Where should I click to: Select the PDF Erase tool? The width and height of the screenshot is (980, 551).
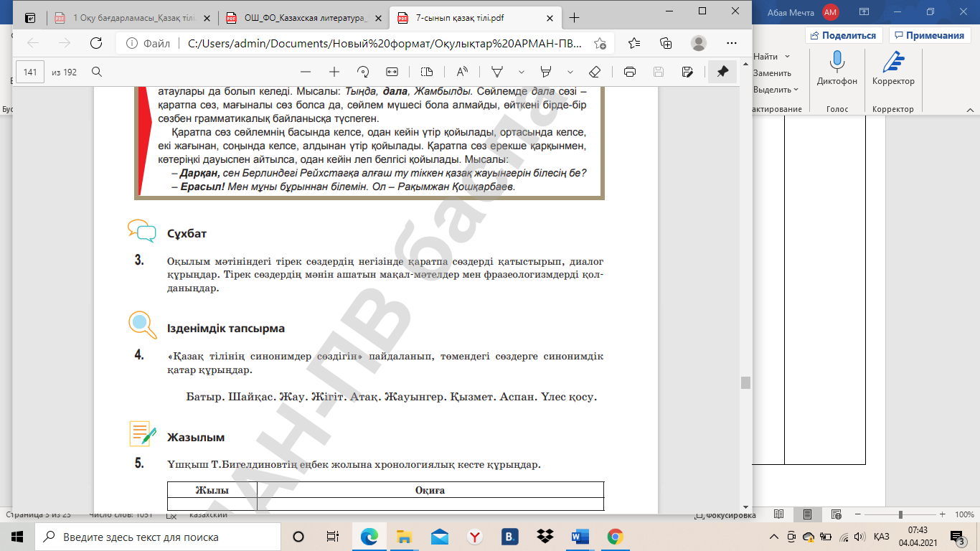594,72
